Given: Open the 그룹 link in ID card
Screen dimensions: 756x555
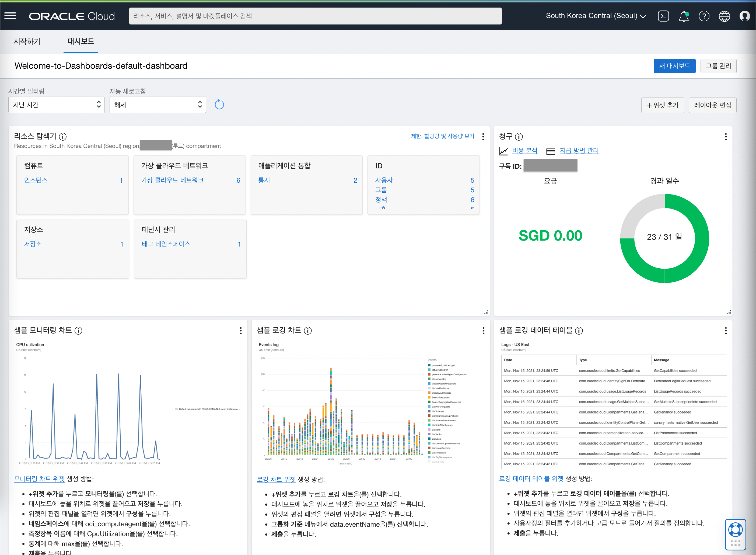Looking at the screenshot, I should click(x=381, y=190).
